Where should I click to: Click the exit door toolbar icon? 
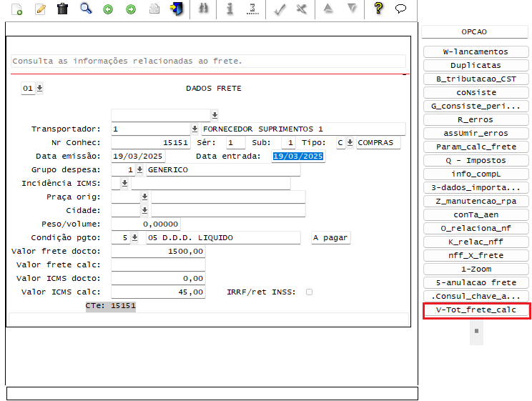pos(177,9)
